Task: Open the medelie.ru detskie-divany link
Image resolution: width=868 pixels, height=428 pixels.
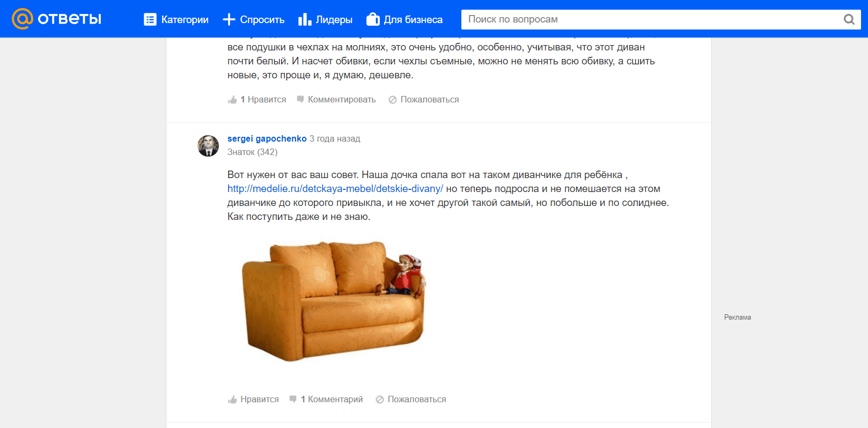Action: click(335, 189)
